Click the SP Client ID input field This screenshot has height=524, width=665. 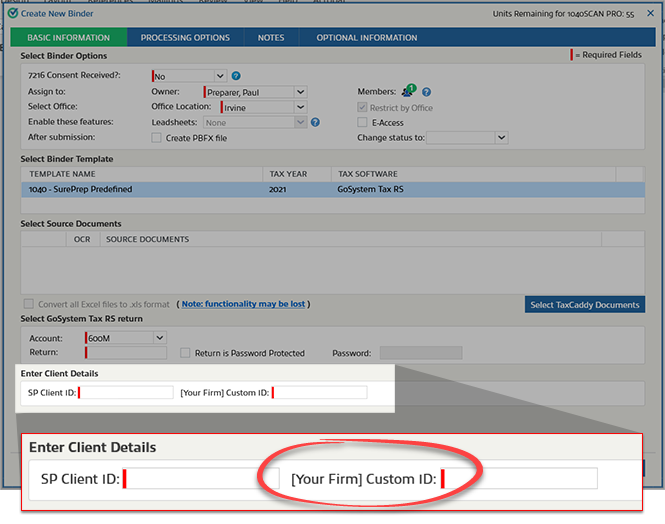point(126,392)
